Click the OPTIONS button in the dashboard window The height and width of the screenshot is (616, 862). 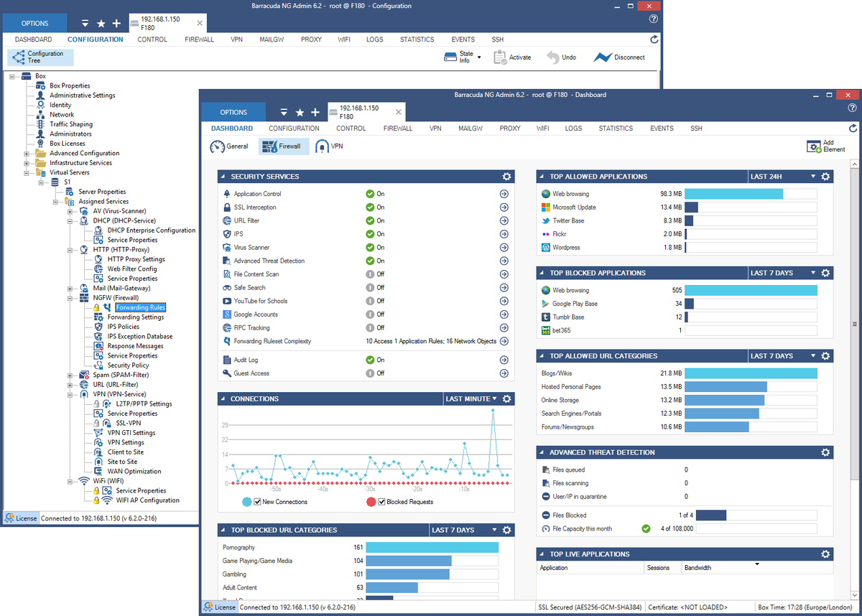pyautogui.click(x=233, y=112)
